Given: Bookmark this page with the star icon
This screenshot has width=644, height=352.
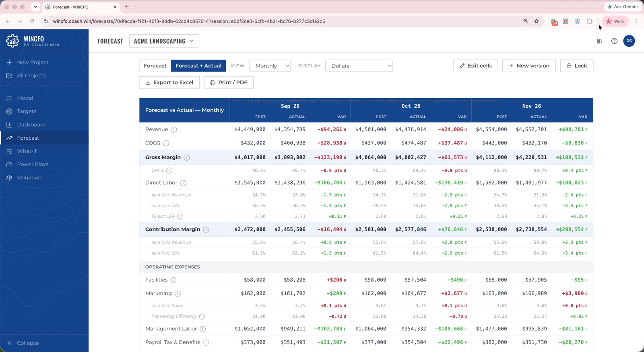Looking at the screenshot, I should tap(537, 21).
